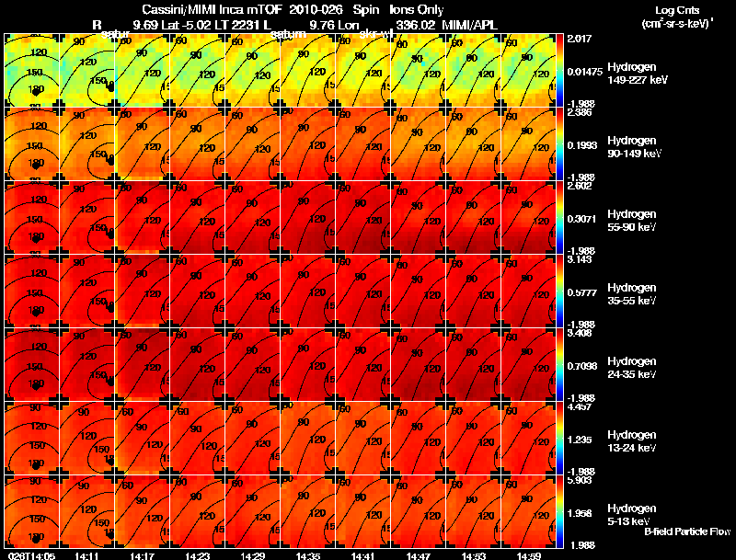Click the '2.602' color scale value
736x560 pixels.
(580, 186)
